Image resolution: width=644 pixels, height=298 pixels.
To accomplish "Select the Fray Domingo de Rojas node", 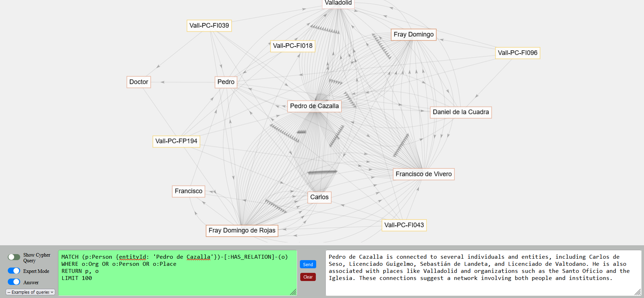I will pos(242,230).
